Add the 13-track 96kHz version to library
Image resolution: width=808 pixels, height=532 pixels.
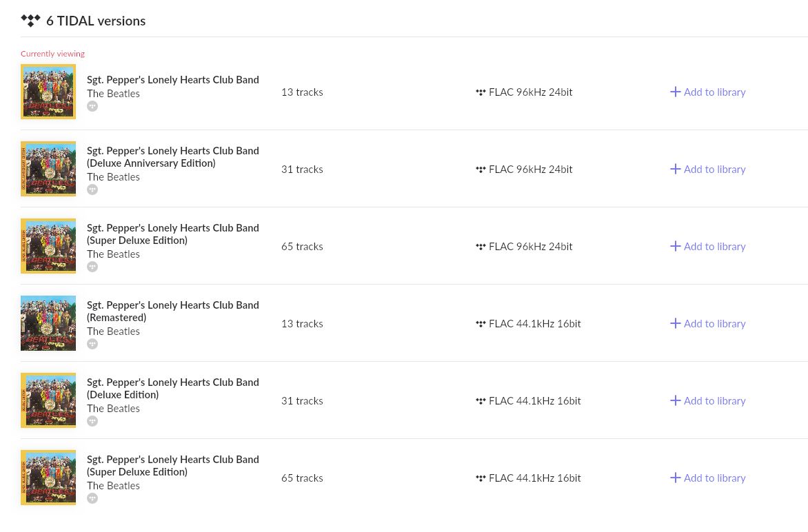(x=707, y=92)
